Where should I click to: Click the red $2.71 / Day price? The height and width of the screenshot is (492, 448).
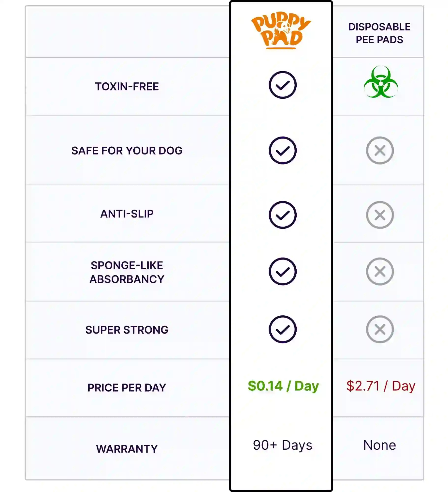pyautogui.click(x=381, y=386)
